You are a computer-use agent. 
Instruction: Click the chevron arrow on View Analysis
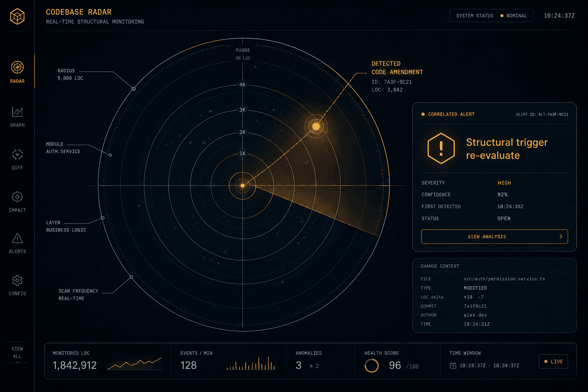tap(561, 237)
